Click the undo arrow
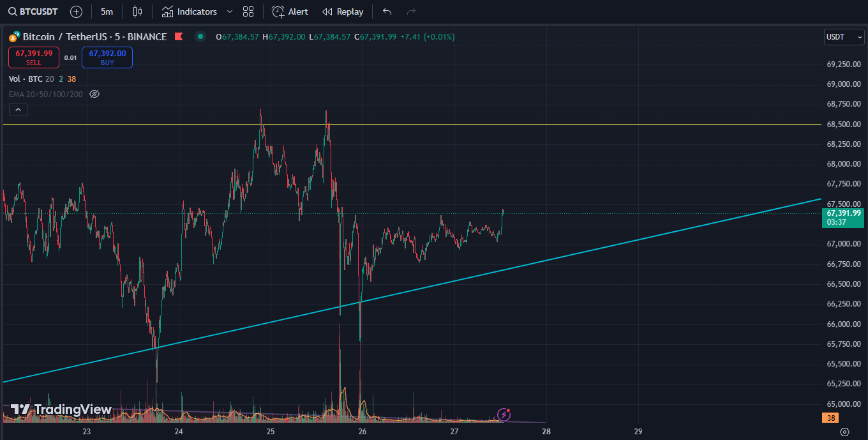The width and height of the screenshot is (868, 440). point(386,11)
